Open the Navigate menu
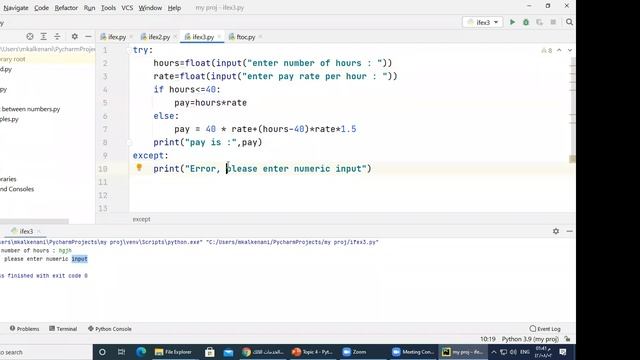The image size is (640, 360). point(16,8)
